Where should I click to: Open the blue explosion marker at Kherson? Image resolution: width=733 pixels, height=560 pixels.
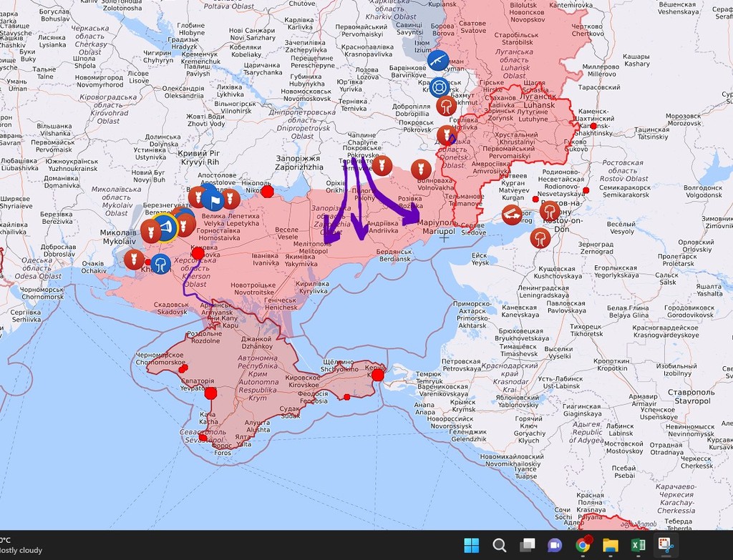coord(161,264)
